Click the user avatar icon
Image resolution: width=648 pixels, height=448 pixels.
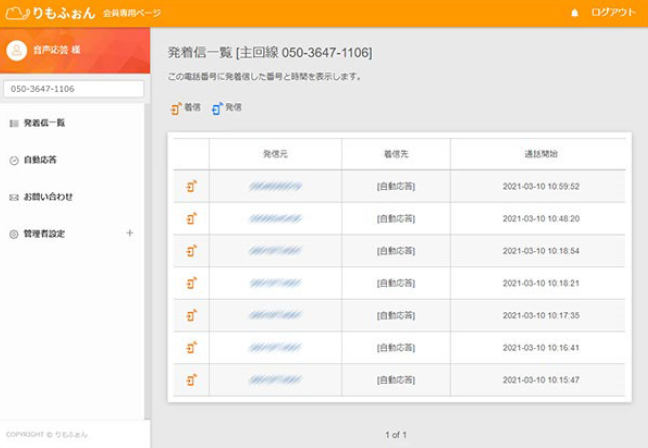[x=17, y=50]
